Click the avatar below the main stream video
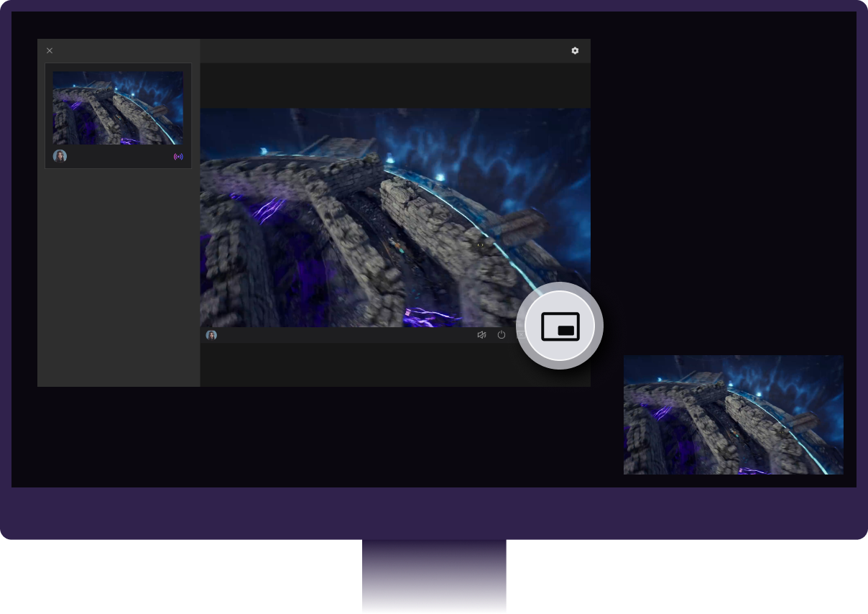Viewport: 868px width, 614px height. click(211, 335)
